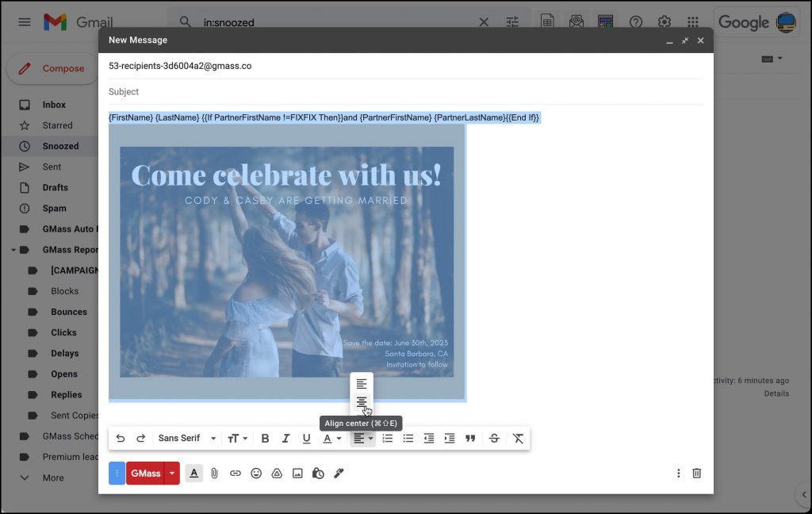Insert an image using the photo icon
This screenshot has width=812, height=514.
297,473
